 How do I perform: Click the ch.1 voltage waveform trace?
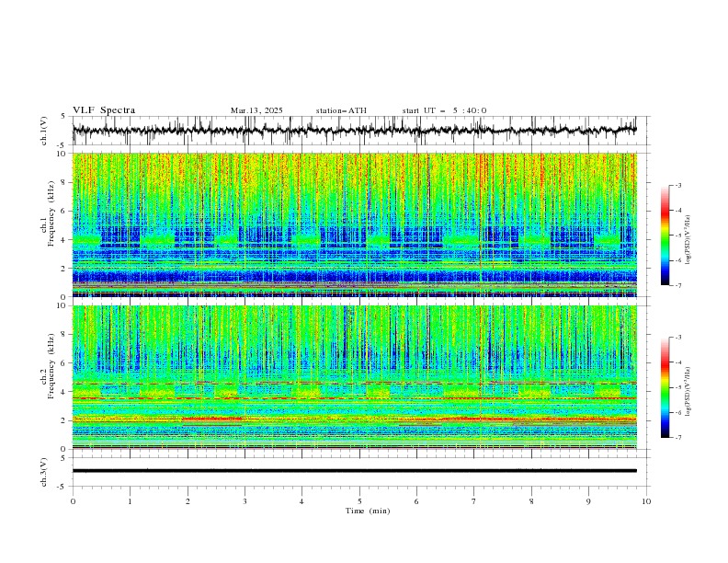coord(354,130)
